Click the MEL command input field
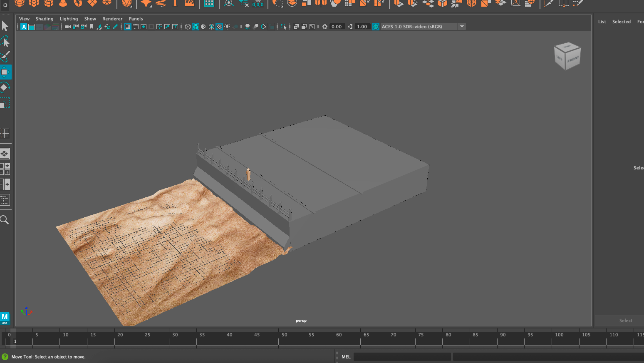 tap(402, 357)
